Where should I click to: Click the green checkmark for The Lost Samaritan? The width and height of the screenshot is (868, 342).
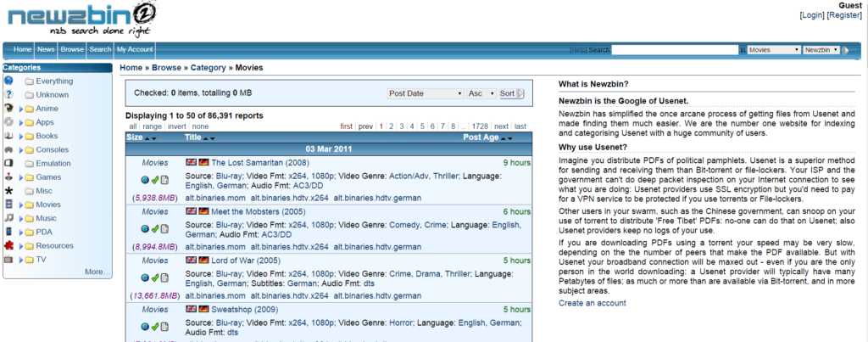pyautogui.click(x=155, y=180)
